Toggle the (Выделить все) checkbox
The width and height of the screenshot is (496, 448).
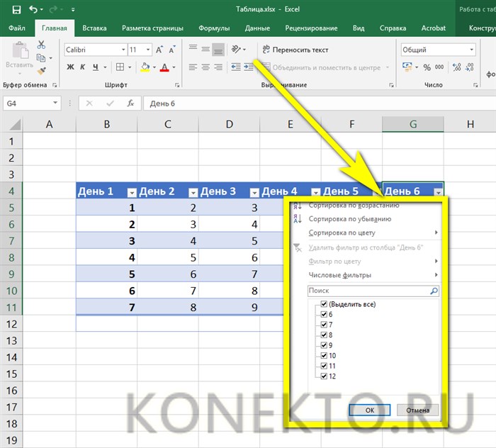click(324, 304)
